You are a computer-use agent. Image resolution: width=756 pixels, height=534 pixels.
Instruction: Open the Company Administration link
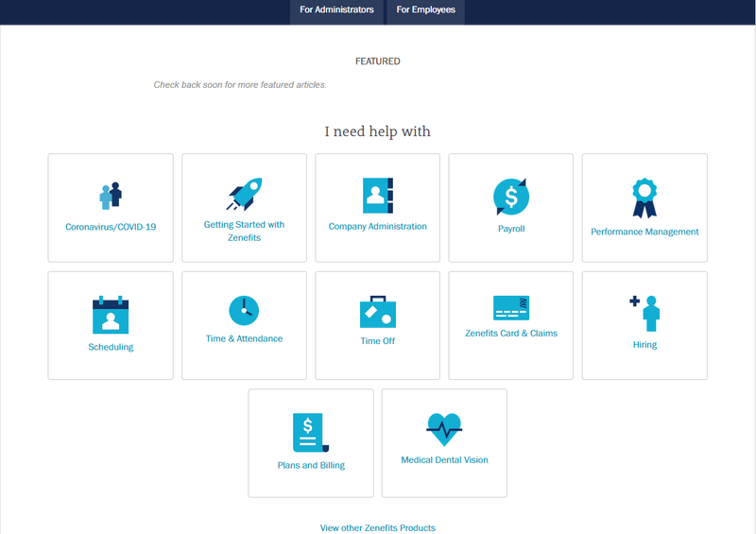coord(377,226)
